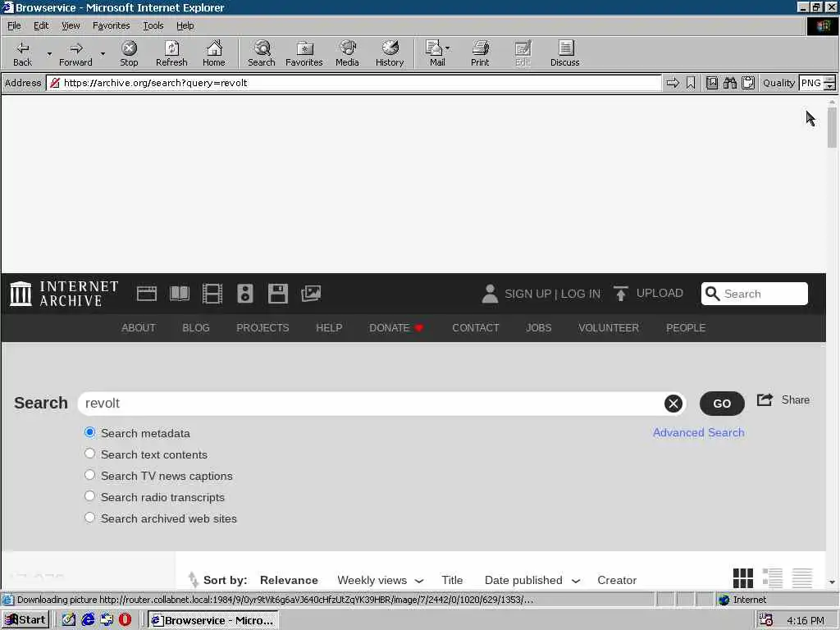
Task: Open the Favorites toolbar button
Action: coord(304,53)
